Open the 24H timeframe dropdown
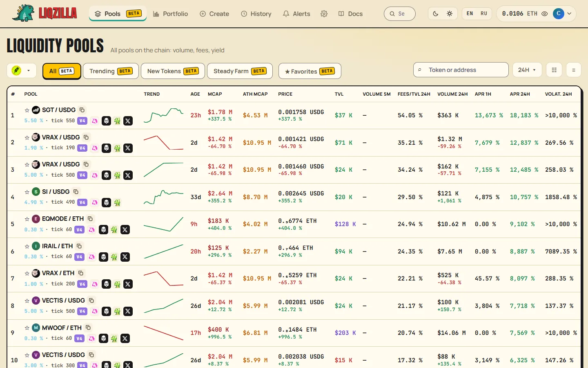The height and width of the screenshot is (368, 588). click(x=527, y=70)
